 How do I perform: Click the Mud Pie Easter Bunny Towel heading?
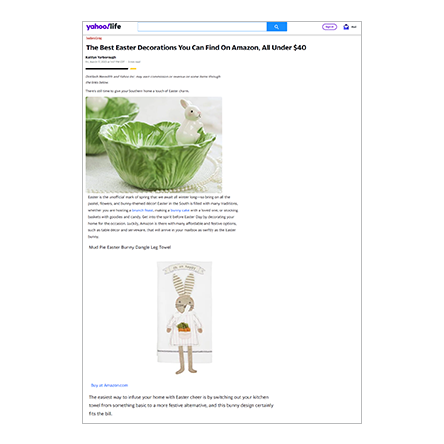(x=130, y=247)
